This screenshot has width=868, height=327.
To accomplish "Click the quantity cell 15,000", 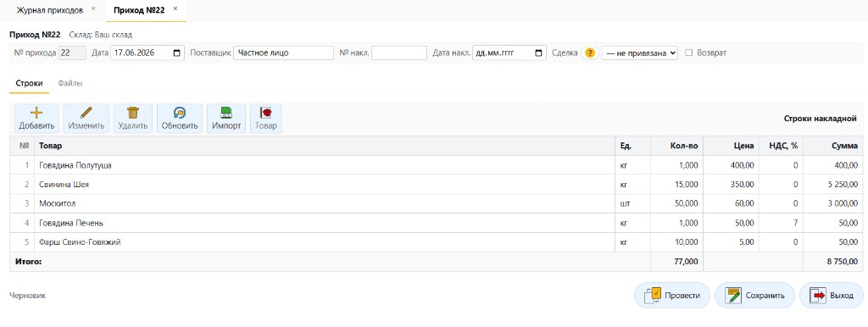I will pyautogui.click(x=676, y=184).
